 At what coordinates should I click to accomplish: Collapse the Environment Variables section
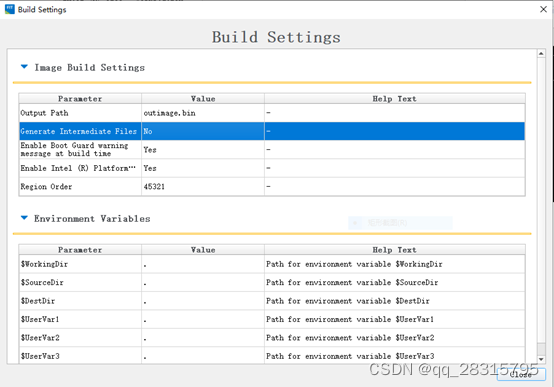[24, 218]
